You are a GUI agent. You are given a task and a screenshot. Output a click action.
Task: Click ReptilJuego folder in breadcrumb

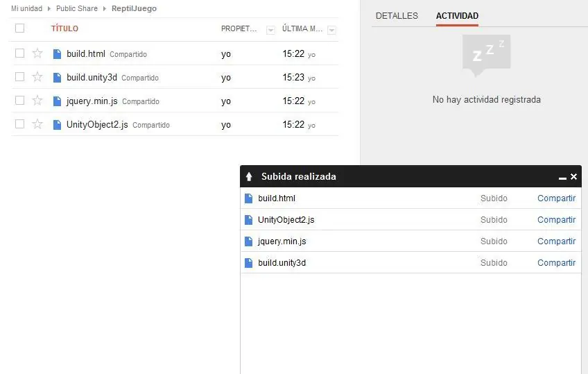[135, 8]
